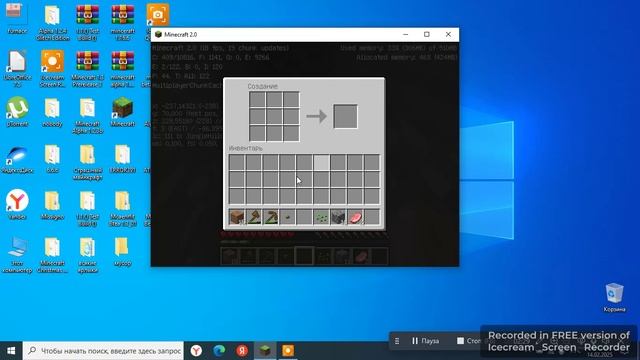Click the recorder panel menu handle icon
The image size is (640, 360).
click(397, 341)
